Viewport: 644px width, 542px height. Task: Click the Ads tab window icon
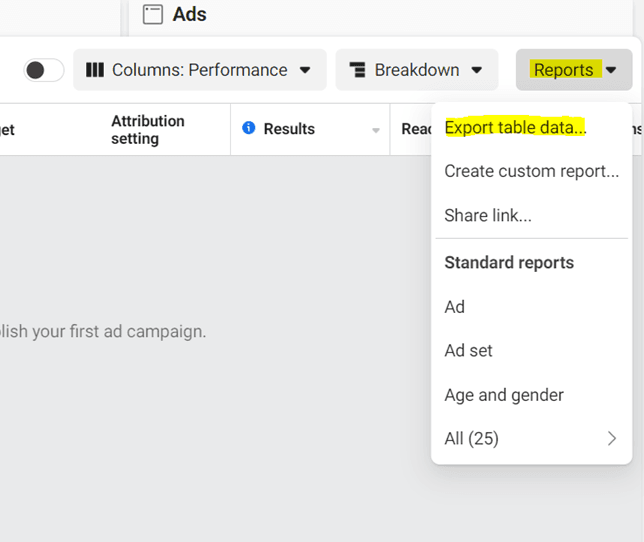click(x=152, y=15)
